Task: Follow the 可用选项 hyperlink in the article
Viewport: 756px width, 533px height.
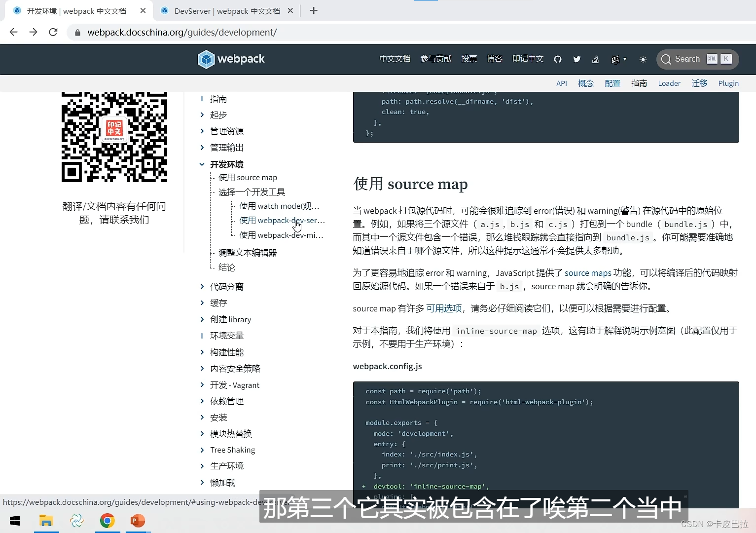Action: pos(444,308)
